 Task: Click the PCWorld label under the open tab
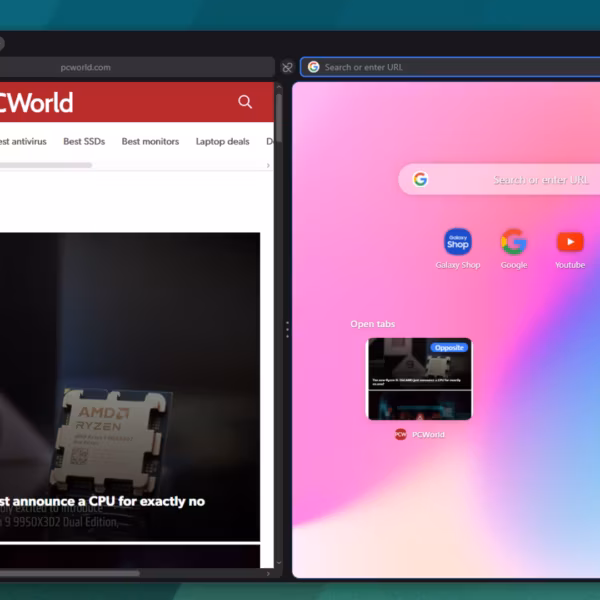tap(428, 435)
